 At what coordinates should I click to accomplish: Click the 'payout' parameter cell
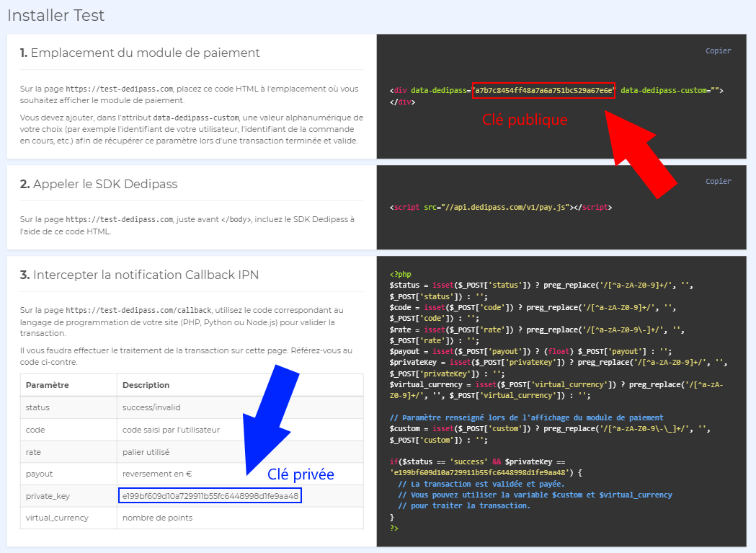(x=39, y=474)
